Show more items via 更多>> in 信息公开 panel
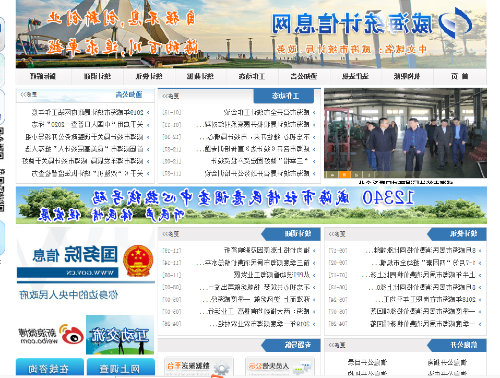Viewport: 500px width, 378px height. tap(337, 345)
